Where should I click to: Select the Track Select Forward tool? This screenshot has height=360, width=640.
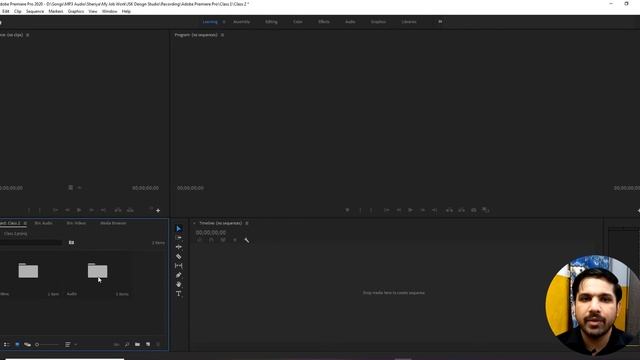pyautogui.click(x=178, y=238)
